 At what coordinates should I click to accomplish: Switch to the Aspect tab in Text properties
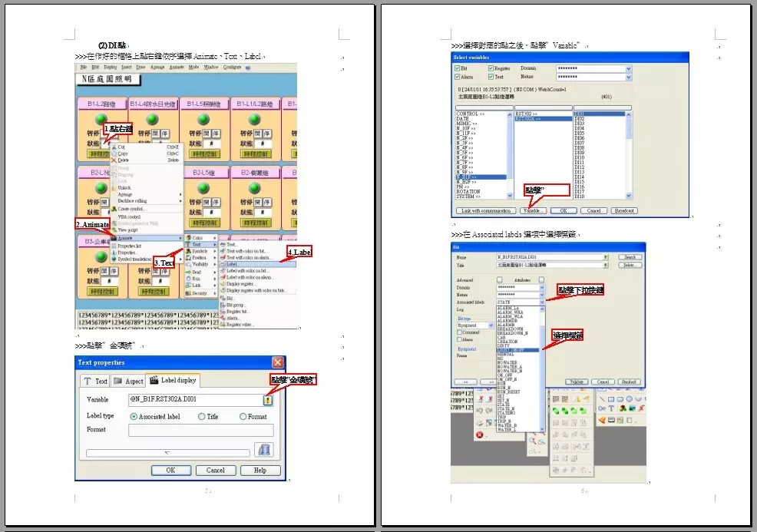pos(128,382)
